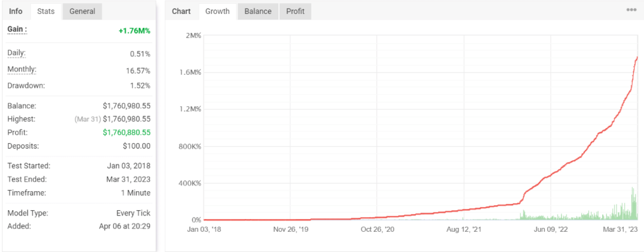
Task: Click the Jun 09, '22 date label
Action: (x=551, y=229)
